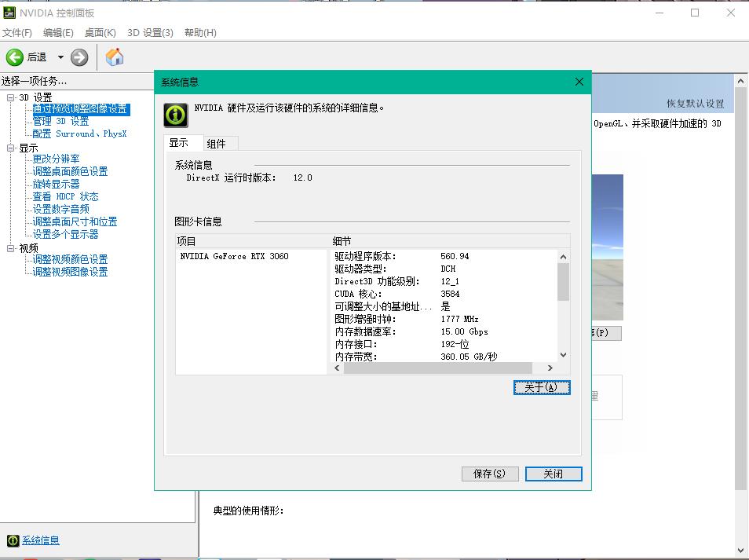Click the details vertical scrollbar thumb

tap(563, 282)
